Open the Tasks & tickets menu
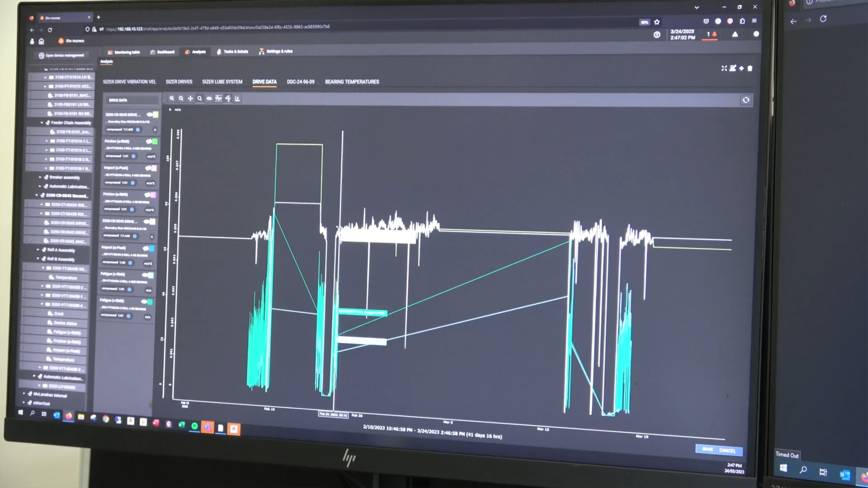This screenshot has height=488, width=868. 232,52
